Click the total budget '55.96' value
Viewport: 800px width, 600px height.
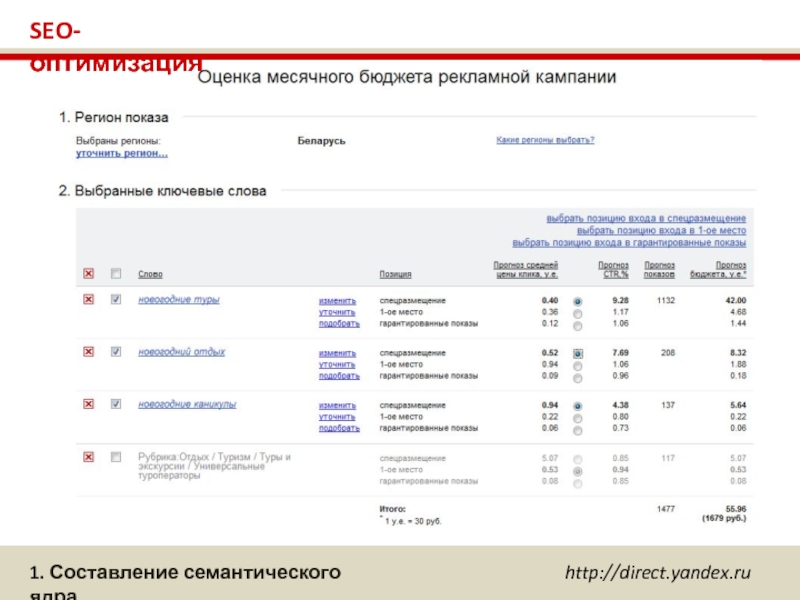[x=736, y=509]
